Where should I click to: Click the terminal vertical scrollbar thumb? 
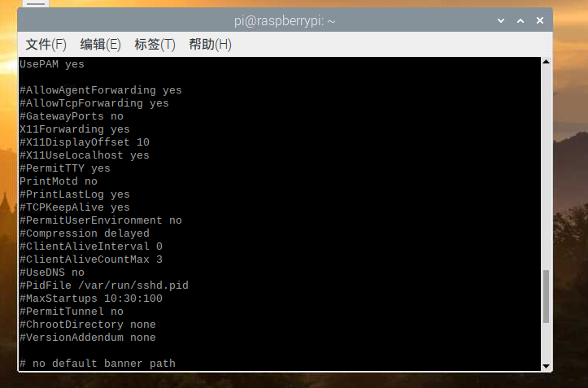tap(546, 296)
